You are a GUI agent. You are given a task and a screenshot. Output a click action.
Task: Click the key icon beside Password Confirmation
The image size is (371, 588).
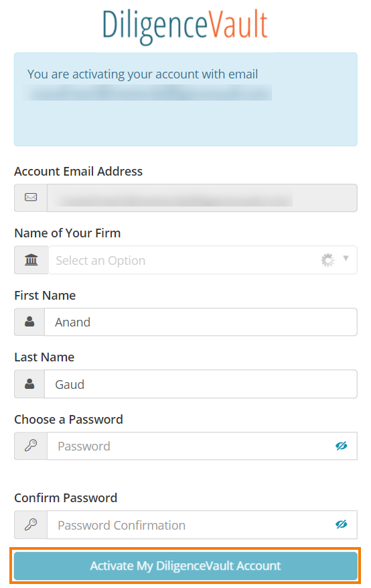pos(31,524)
